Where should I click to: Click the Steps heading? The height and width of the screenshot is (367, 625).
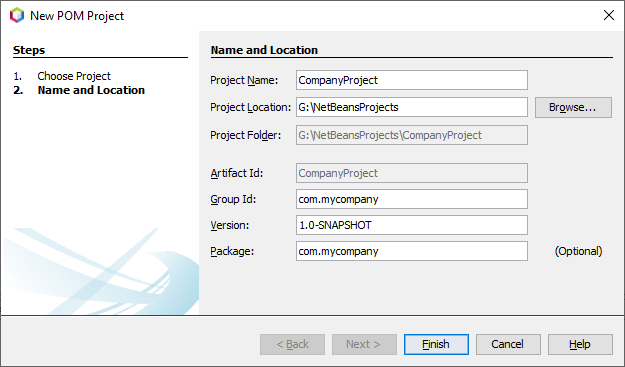click(29, 50)
